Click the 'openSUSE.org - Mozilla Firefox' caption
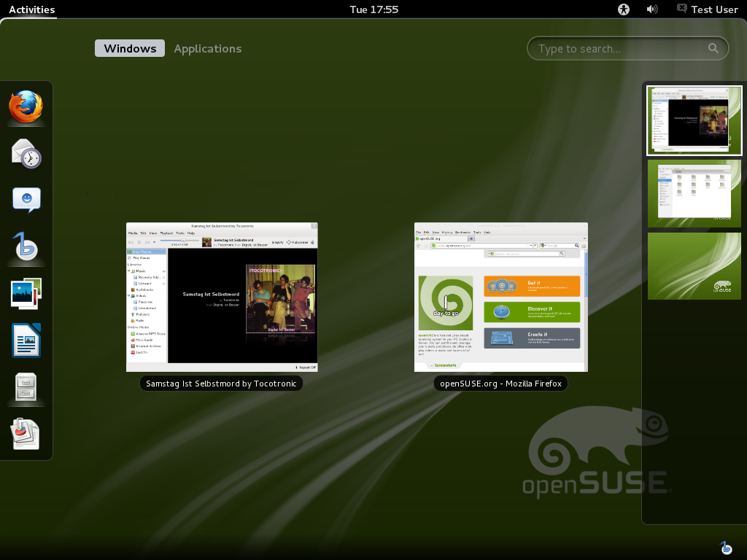Viewport: 747px width, 560px height. pyautogui.click(x=500, y=384)
